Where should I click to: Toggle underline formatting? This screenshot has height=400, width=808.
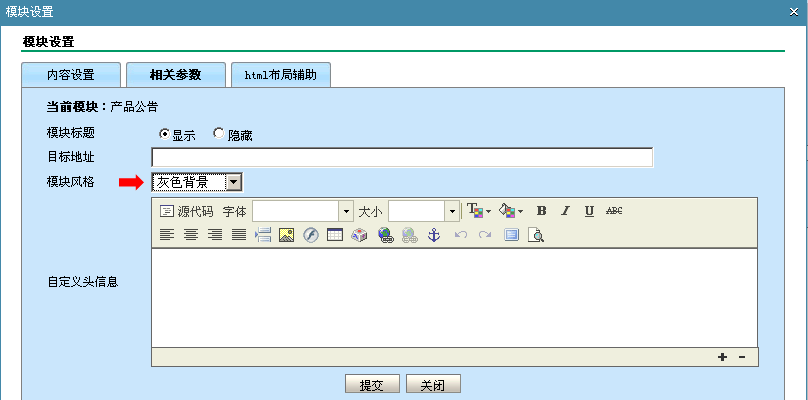pos(590,210)
